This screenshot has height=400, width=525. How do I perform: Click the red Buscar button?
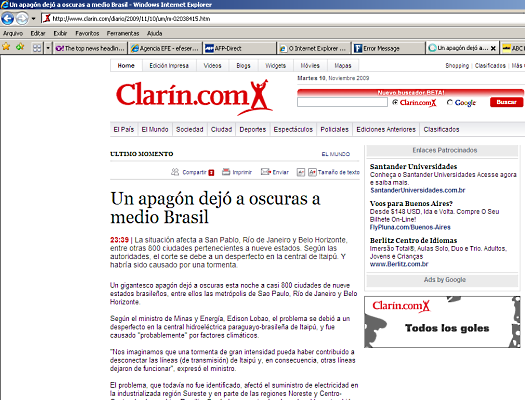tap(506, 102)
